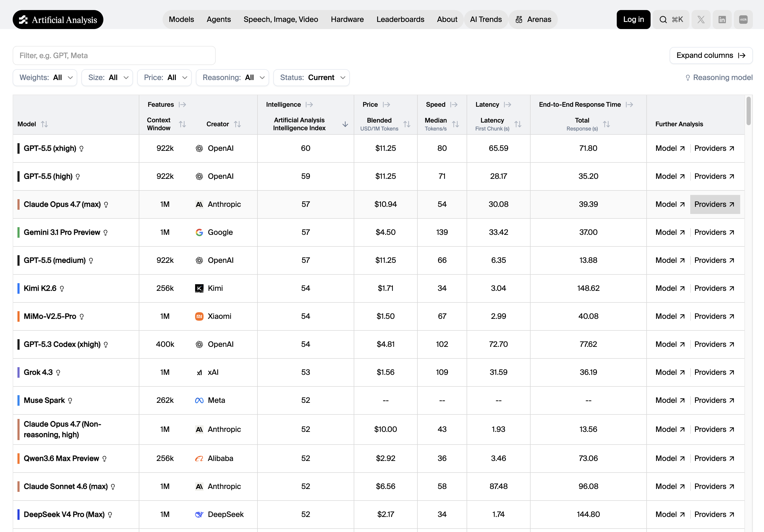Open the Reasoning filter dropdown
This screenshot has height=532, width=764.
click(232, 77)
